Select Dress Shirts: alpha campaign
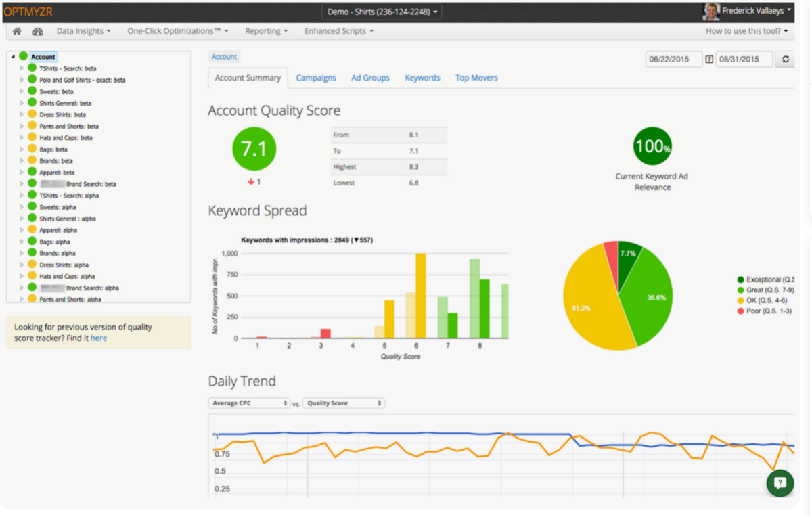The height and width of the screenshot is (517, 812). coord(64,265)
